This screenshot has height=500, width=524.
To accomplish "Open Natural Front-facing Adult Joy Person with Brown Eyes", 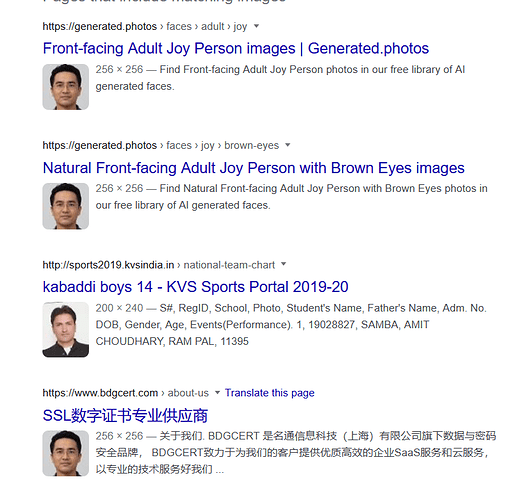I will [254, 168].
